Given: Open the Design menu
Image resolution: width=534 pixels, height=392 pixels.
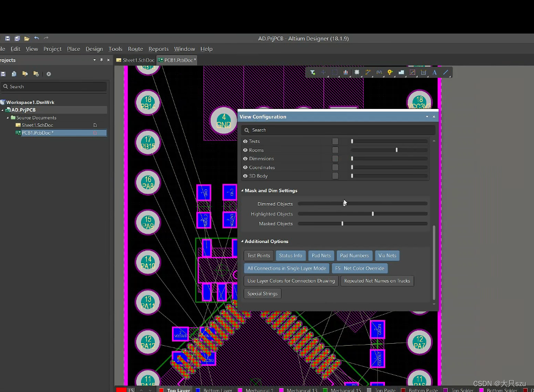Looking at the screenshot, I should [x=94, y=49].
